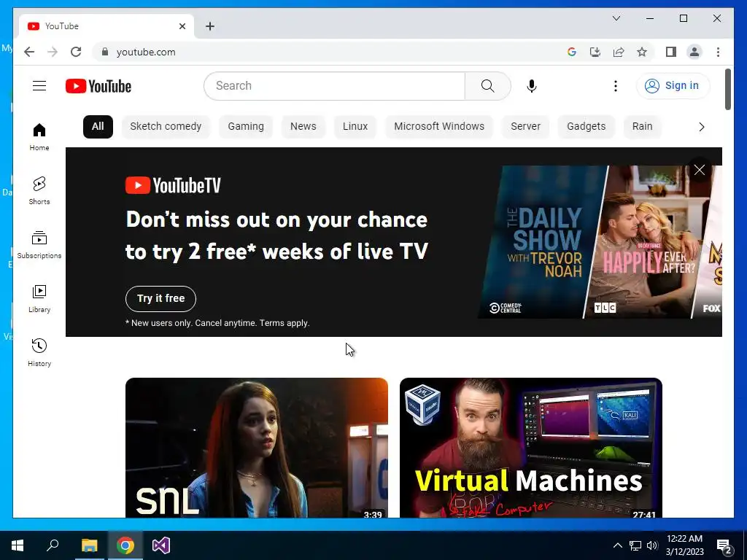Open Windows taskbar search
The height and width of the screenshot is (560, 747).
point(53,545)
